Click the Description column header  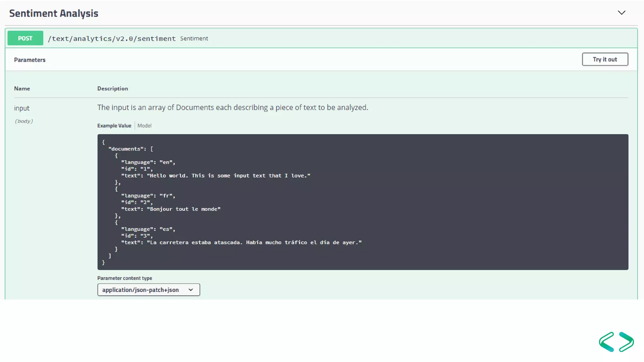pyautogui.click(x=113, y=89)
